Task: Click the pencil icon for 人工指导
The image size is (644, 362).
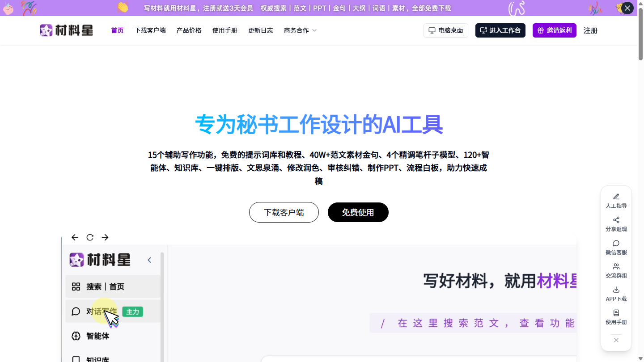Action: (x=616, y=197)
